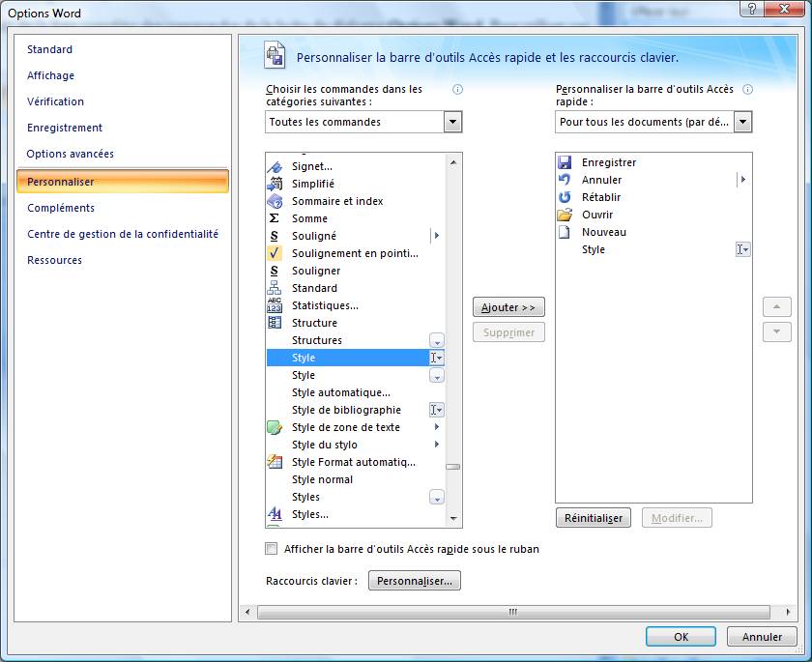812x662 pixels.
Task: Pick the Sommaire et index icon
Action: (275, 201)
